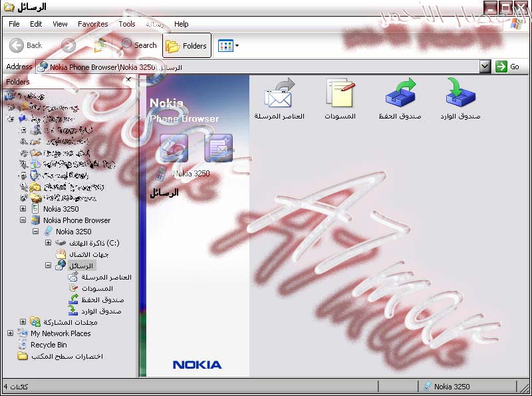Select ذاكرة الهاتف (C:) in the tree

(94, 243)
